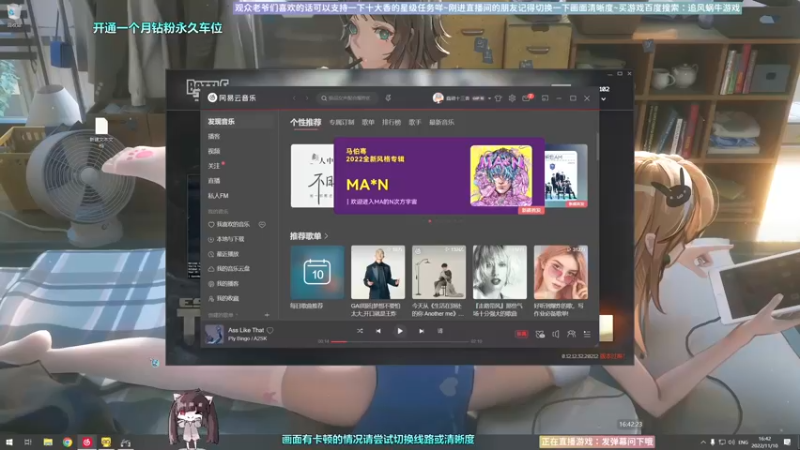Open the Another me playlist cover

click(439, 272)
